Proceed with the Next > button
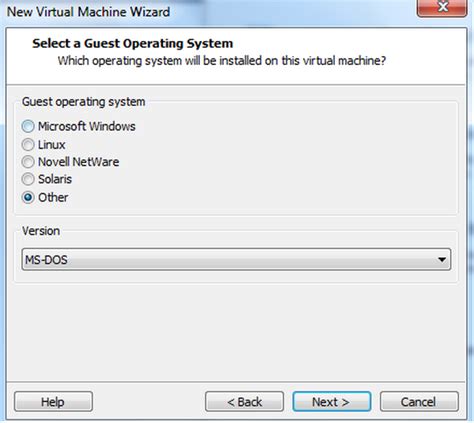Screen dimensions: 474x423 (332, 402)
